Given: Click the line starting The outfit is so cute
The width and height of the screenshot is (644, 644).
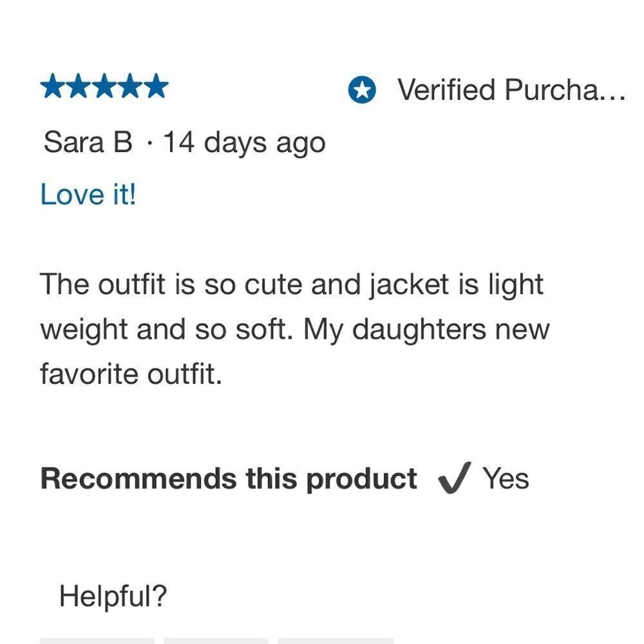Looking at the screenshot, I should tap(292, 285).
